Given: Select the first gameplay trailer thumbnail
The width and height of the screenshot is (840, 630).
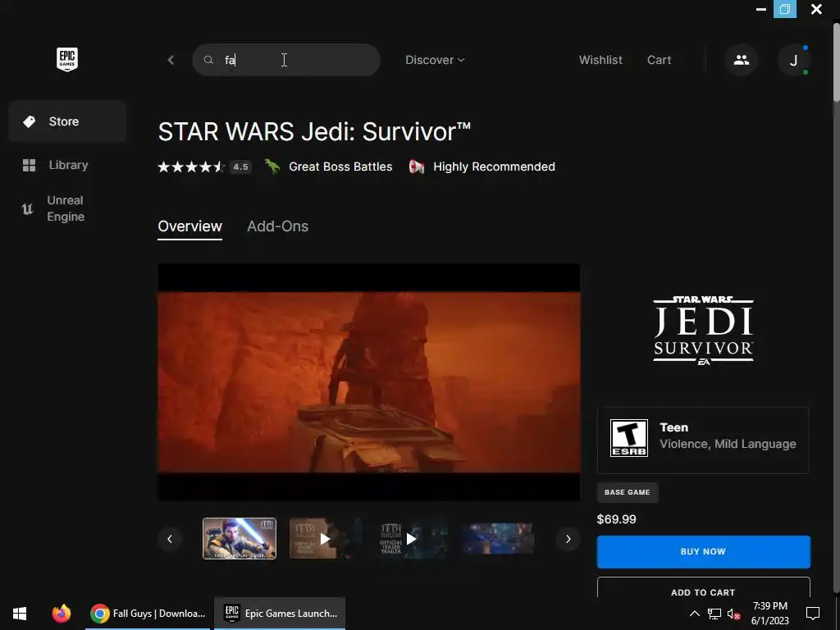Looking at the screenshot, I should (240, 538).
